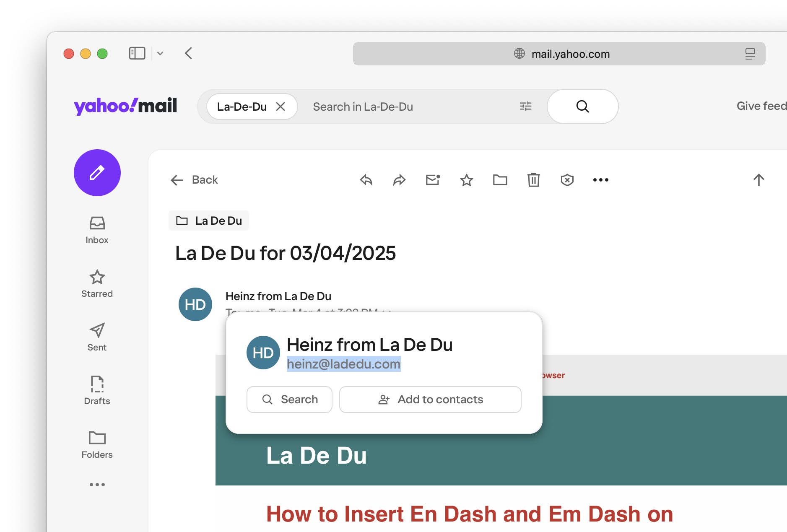Click Back to message list
The image size is (787, 532).
[195, 180]
